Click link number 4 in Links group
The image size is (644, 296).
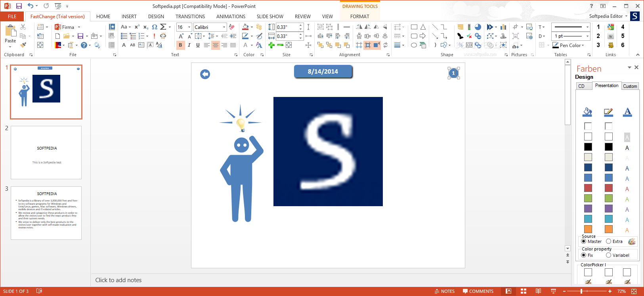[x=623, y=27]
